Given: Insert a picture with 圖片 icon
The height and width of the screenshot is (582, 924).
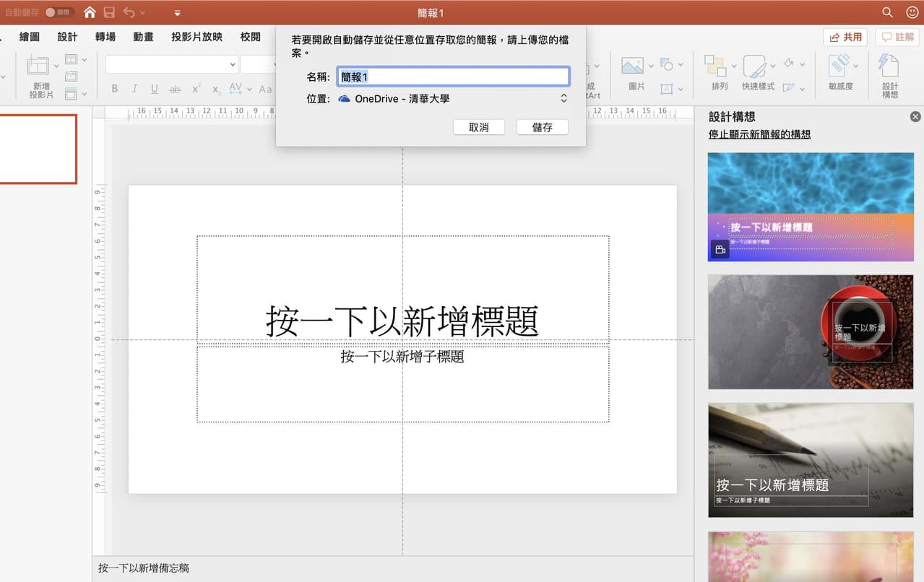Looking at the screenshot, I should click(x=633, y=66).
